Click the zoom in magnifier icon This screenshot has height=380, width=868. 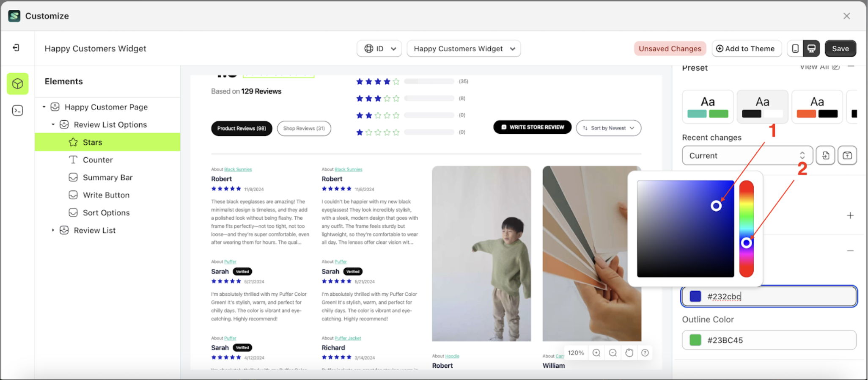596,353
